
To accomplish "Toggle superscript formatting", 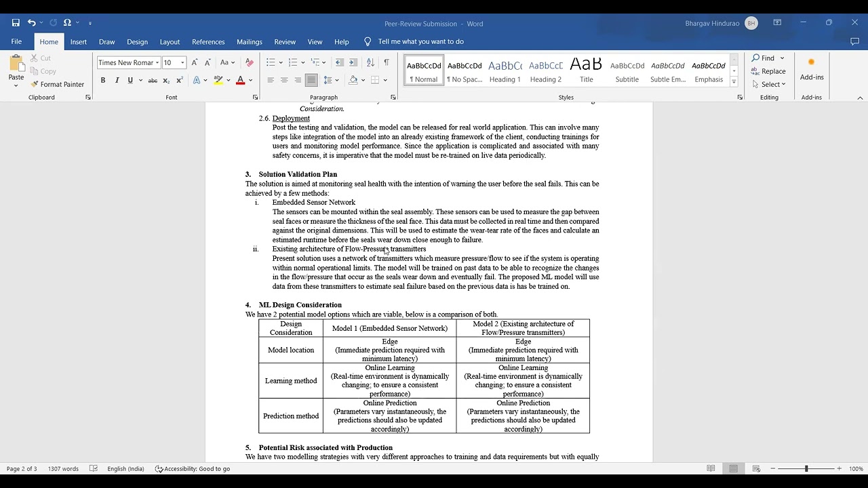I will (x=180, y=80).
